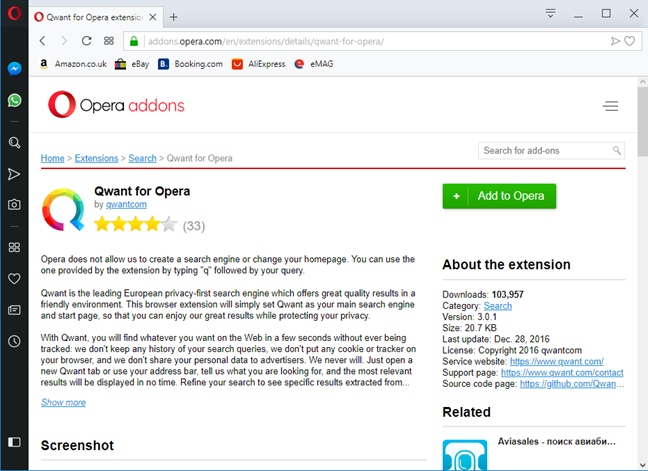648x471 pixels.
Task: Open the Speed Dial start page button in toolbar
Action: pyautogui.click(x=109, y=41)
